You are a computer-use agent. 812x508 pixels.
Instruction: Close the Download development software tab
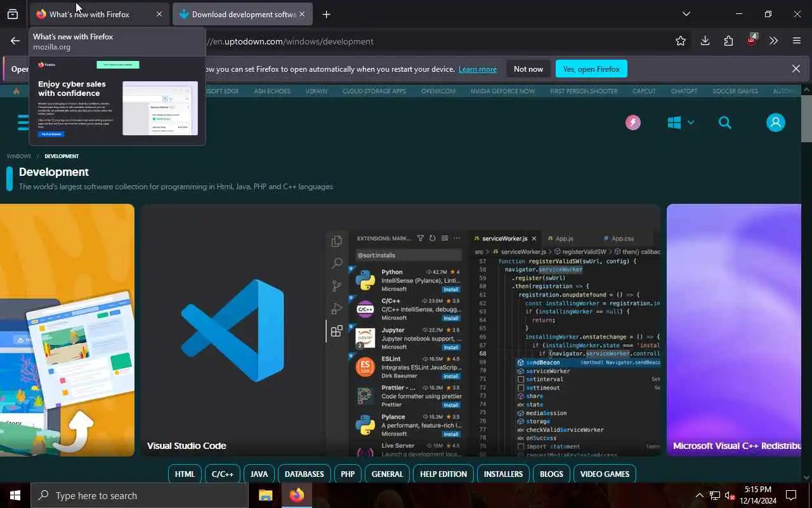[x=302, y=14]
